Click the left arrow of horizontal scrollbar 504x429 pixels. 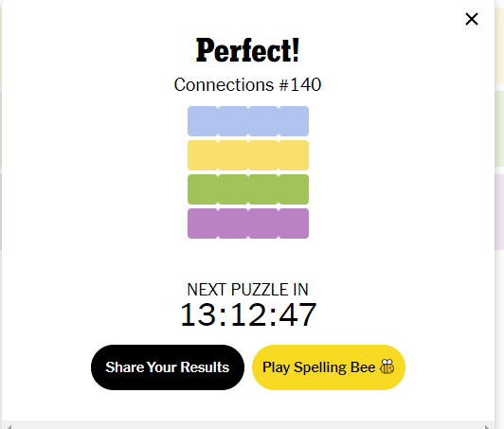[9, 427]
